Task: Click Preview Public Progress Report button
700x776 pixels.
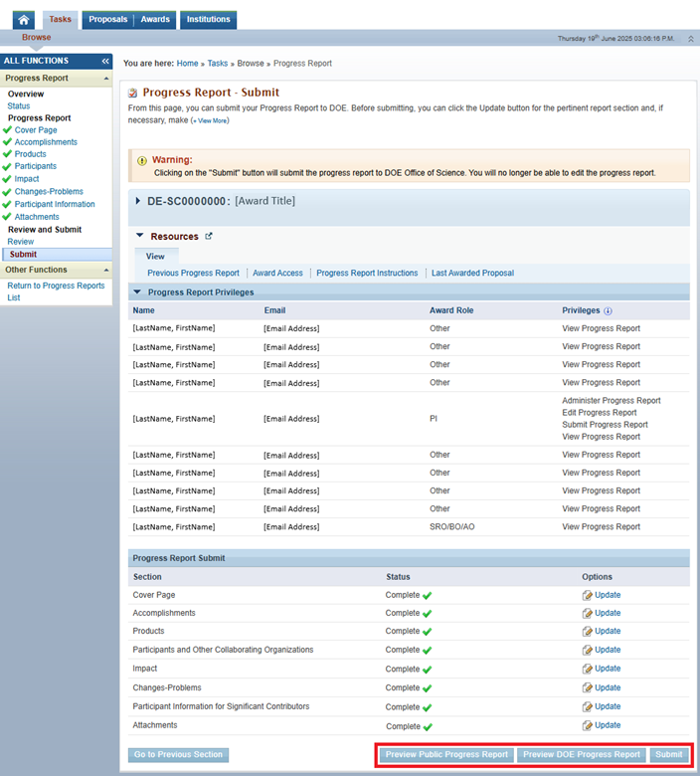Action: (x=446, y=754)
